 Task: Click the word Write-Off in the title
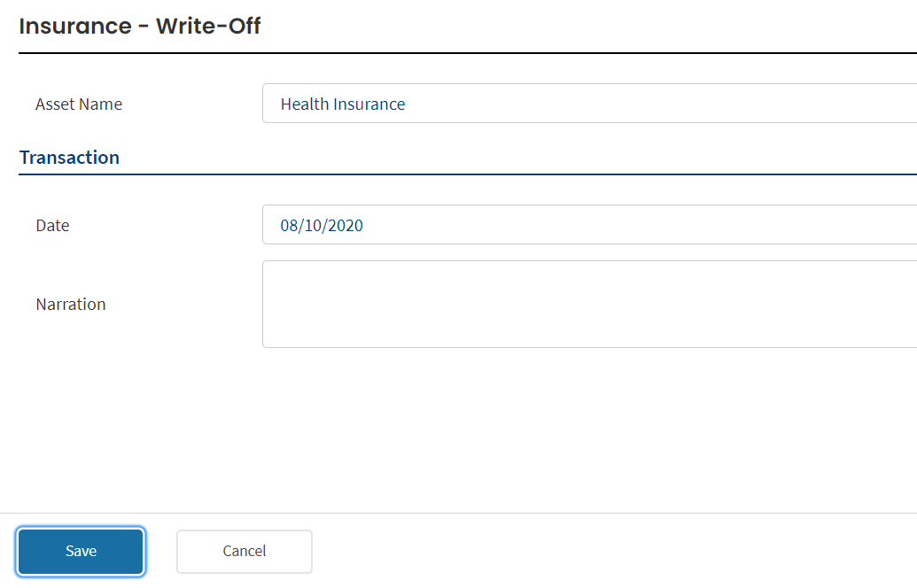(x=208, y=27)
